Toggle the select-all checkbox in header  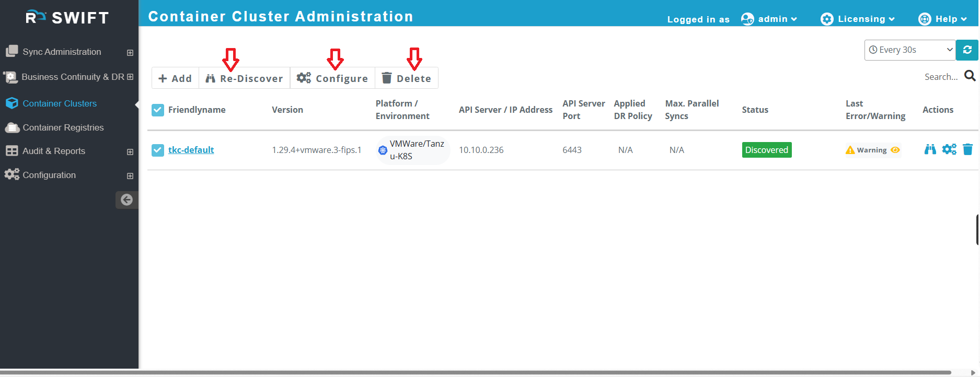(158, 110)
